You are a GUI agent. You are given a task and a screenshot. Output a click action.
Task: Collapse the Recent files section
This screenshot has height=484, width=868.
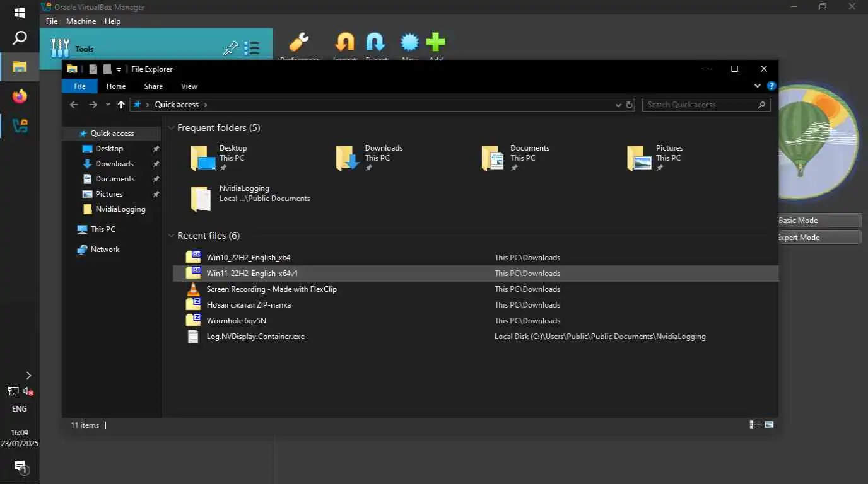click(x=171, y=236)
